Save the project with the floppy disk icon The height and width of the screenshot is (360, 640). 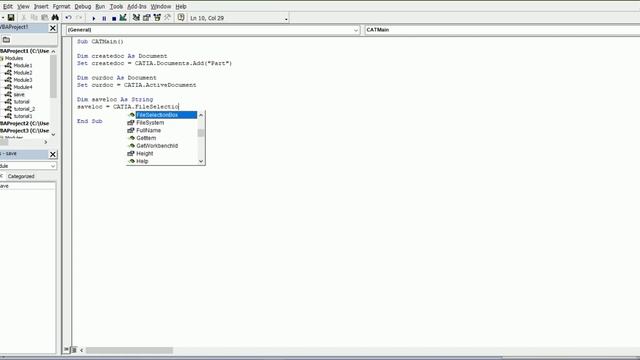(x=11, y=18)
